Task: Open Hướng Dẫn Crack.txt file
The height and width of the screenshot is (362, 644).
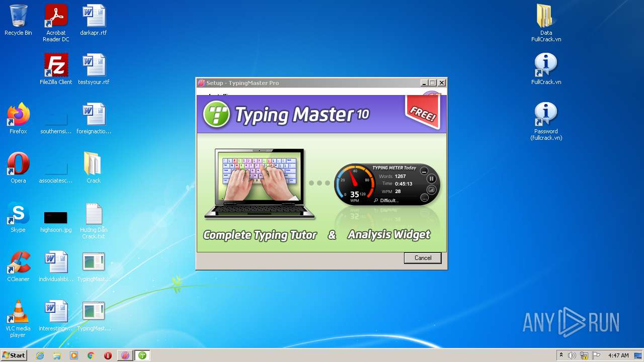Action: [x=94, y=220]
